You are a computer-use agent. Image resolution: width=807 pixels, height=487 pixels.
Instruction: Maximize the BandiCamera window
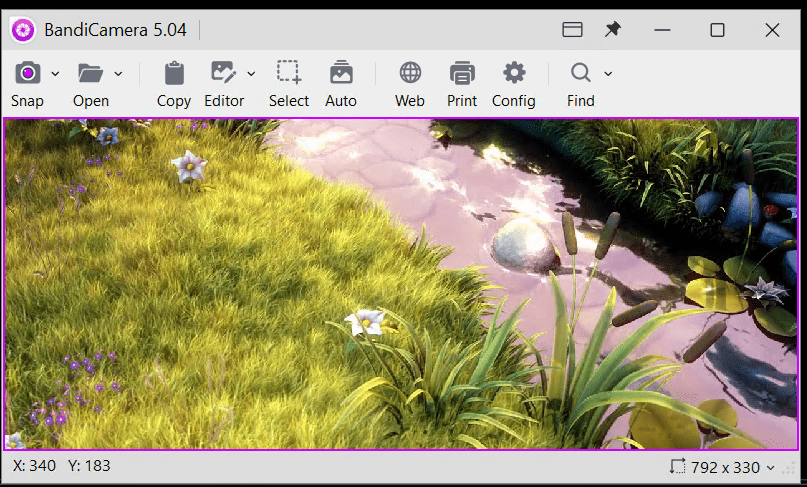717,30
